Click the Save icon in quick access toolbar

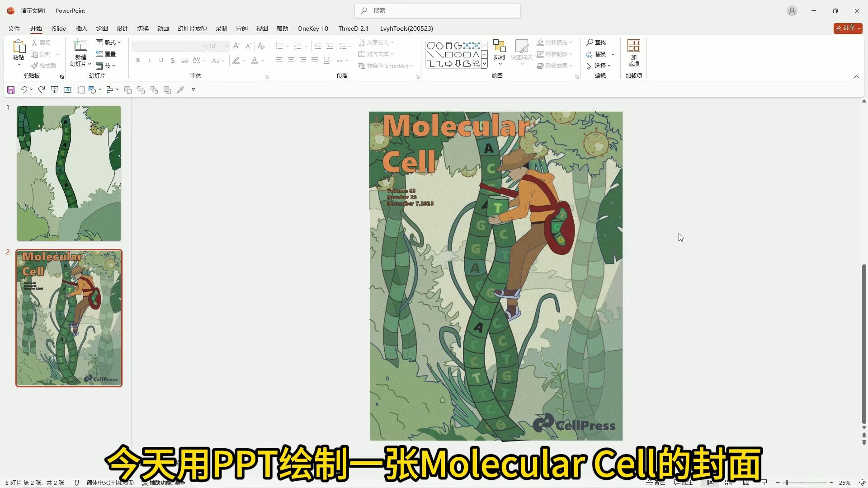point(11,90)
